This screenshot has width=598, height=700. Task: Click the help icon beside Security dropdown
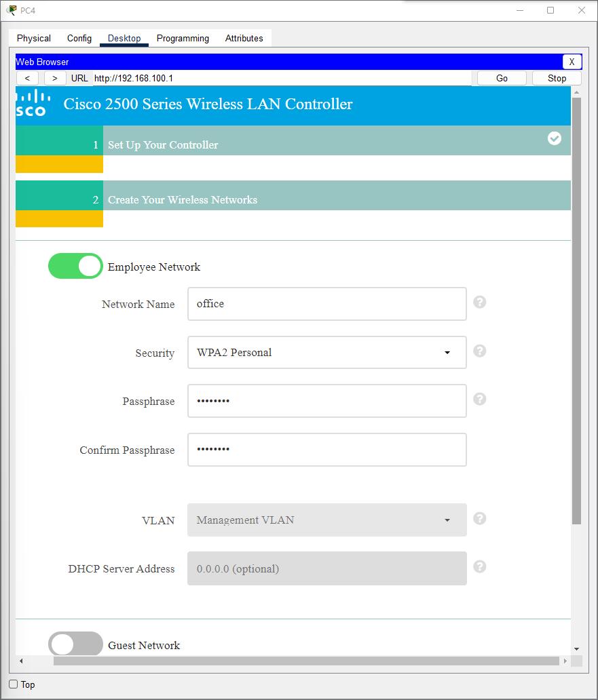tap(480, 351)
